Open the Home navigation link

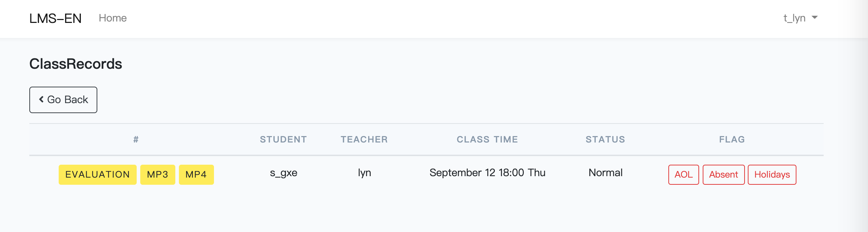(113, 18)
